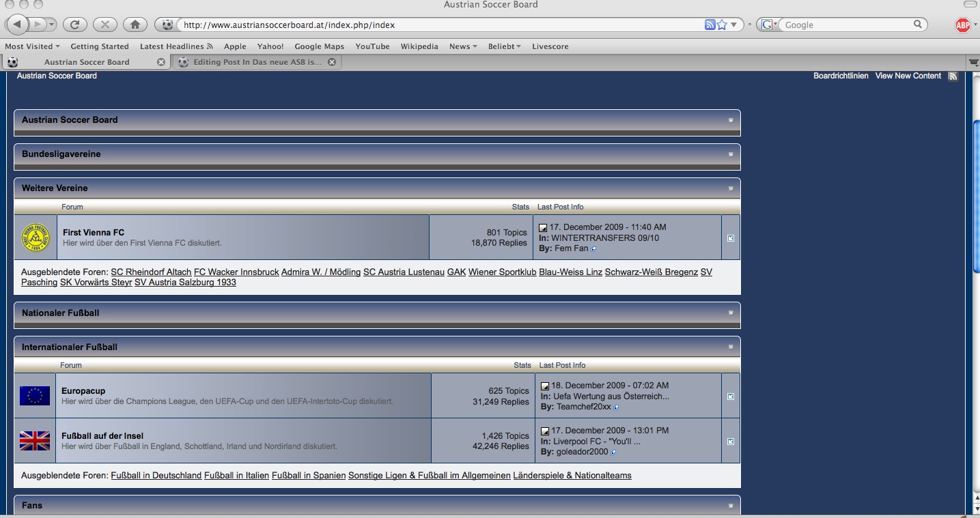This screenshot has width=980, height=518.
Task: Open the URL history dropdown arrow
Action: click(x=734, y=25)
